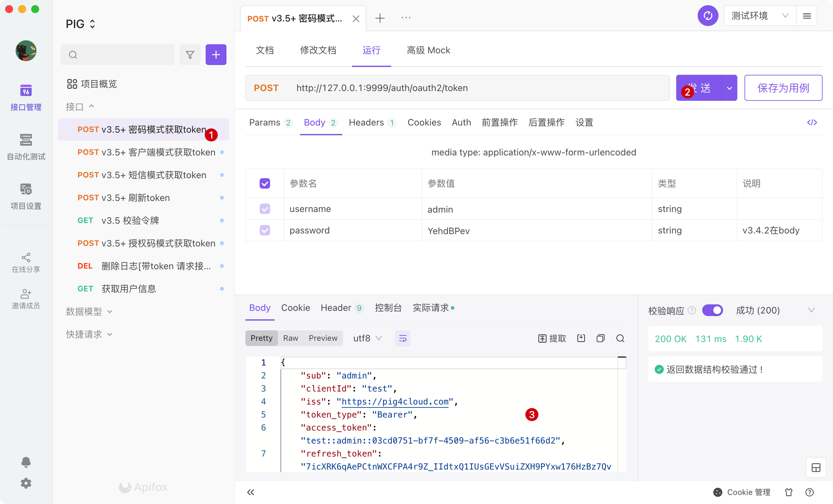This screenshot has width=833, height=504.
Task: Switch to the 高级 Mock tab
Action: [x=428, y=50]
